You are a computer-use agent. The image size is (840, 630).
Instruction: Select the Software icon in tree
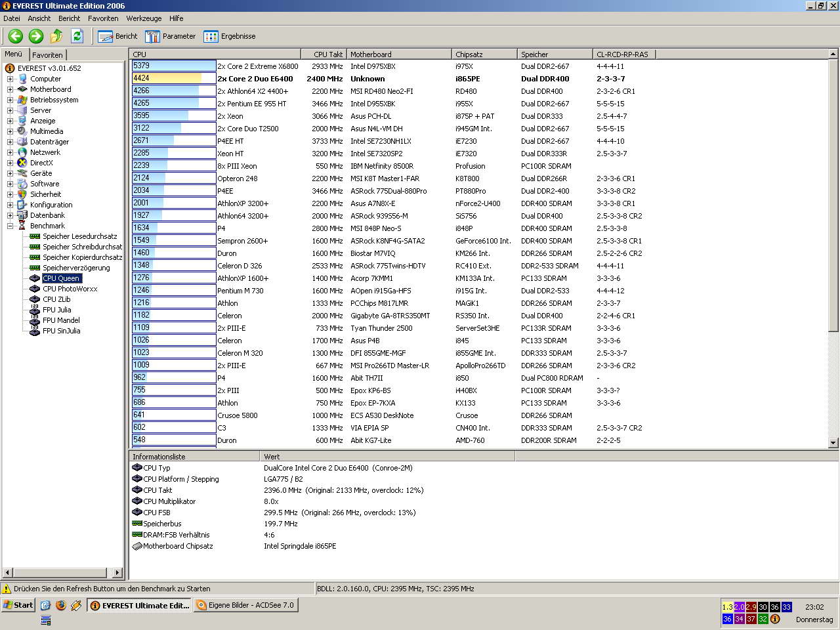22,184
